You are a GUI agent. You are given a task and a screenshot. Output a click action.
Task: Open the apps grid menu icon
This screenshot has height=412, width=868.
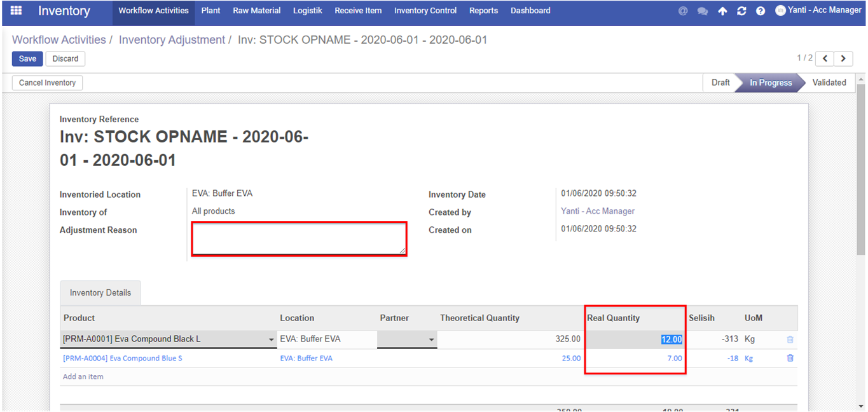pyautogui.click(x=17, y=11)
